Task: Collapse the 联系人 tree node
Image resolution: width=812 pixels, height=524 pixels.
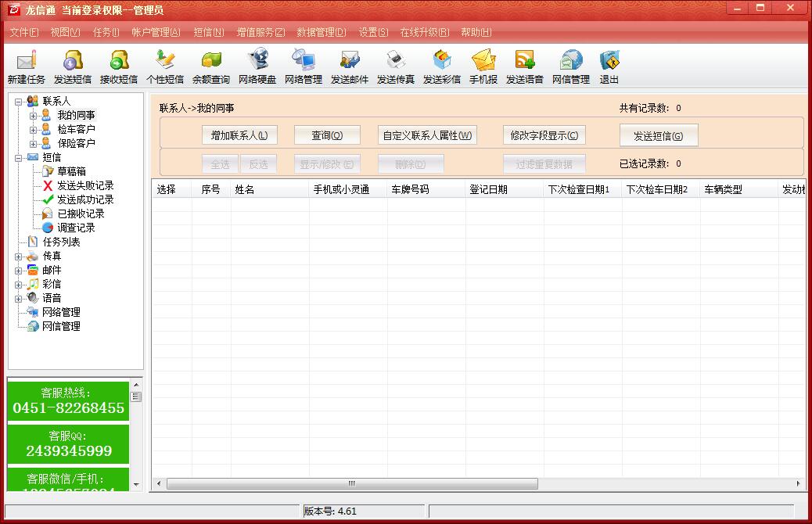Action: (19, 101)
